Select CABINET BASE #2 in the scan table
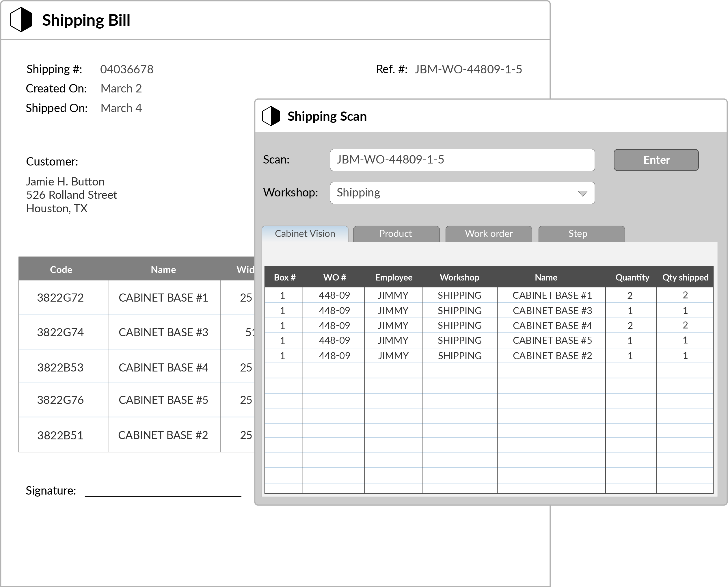Viewport: 728px width, 587px height. 552,355
